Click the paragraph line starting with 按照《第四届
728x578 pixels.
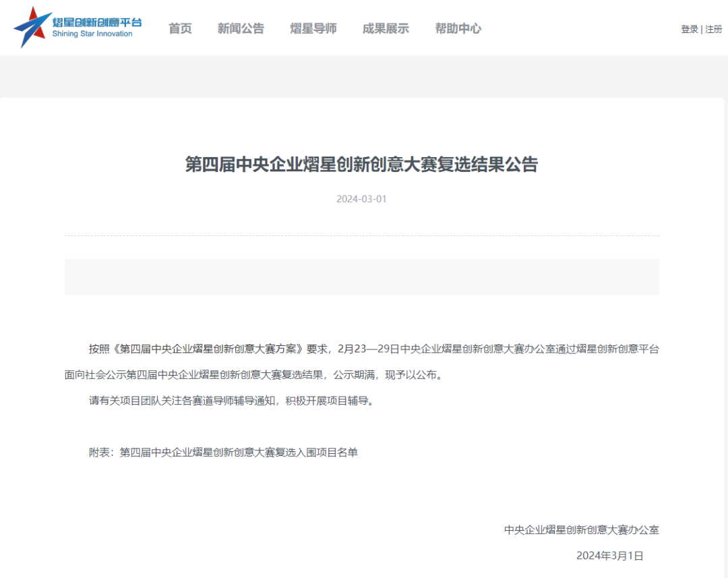(x=373, y=349)
